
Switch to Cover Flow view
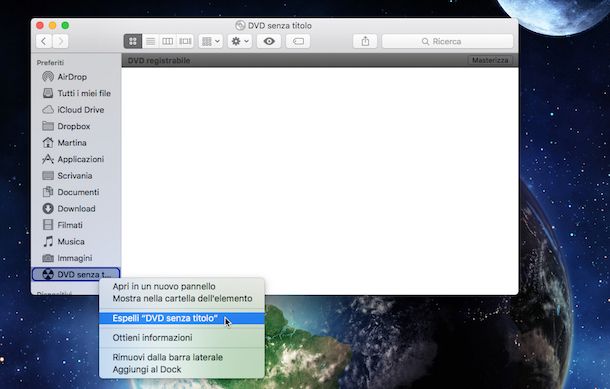[185, 41]
